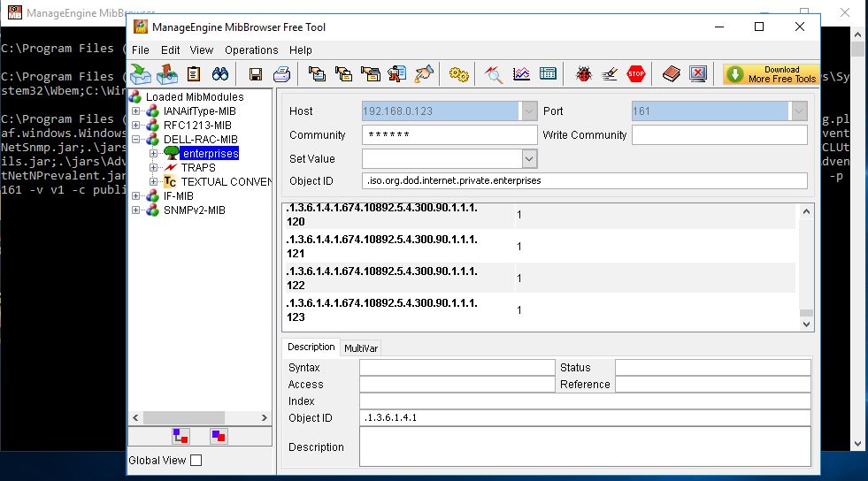The height and width of the screenshot is (481, 868).
Task: Click the Write Community input field
Action: (719, 135)
